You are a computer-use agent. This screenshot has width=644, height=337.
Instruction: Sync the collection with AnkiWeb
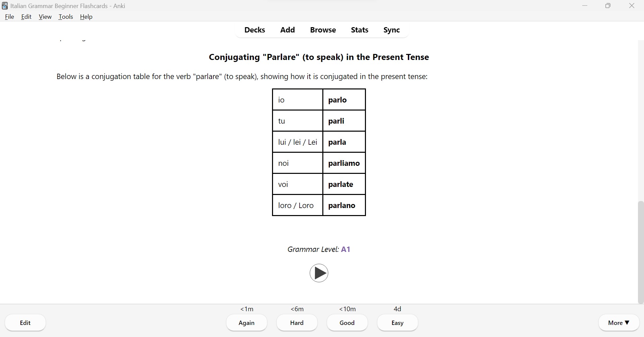coord(391,30)
